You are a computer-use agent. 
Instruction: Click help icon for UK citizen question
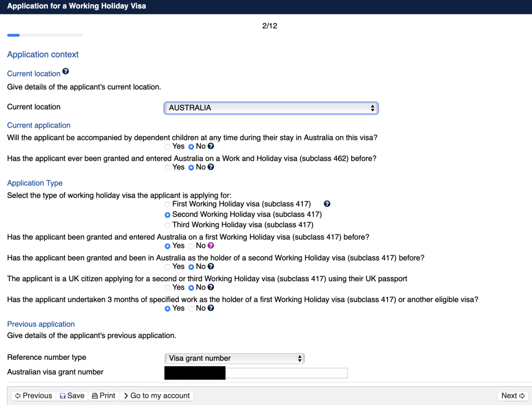point(211,287)
